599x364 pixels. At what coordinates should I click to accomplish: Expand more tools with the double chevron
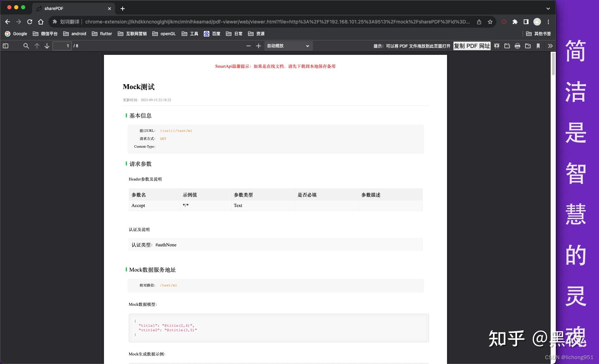click(x=550, y=46)
